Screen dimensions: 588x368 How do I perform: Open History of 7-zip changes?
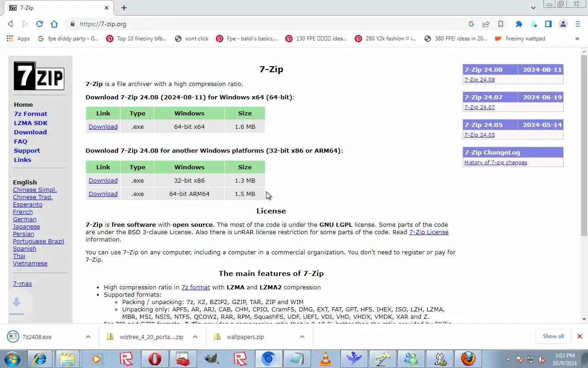pyautogui.click(x=496, y=162)
